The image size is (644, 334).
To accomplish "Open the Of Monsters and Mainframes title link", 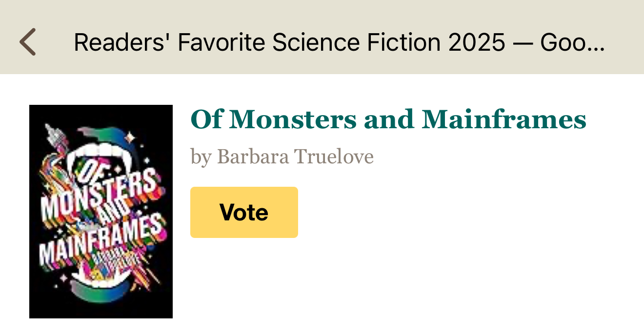I will (x=388, y=119).
